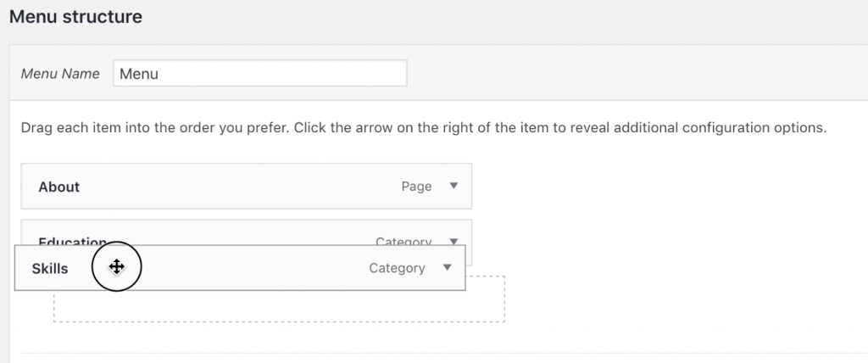Image resolution: width=868 pixels, height=363 pixels.
Task: Click the Page type label on About
Action: [x=416, y=187]
